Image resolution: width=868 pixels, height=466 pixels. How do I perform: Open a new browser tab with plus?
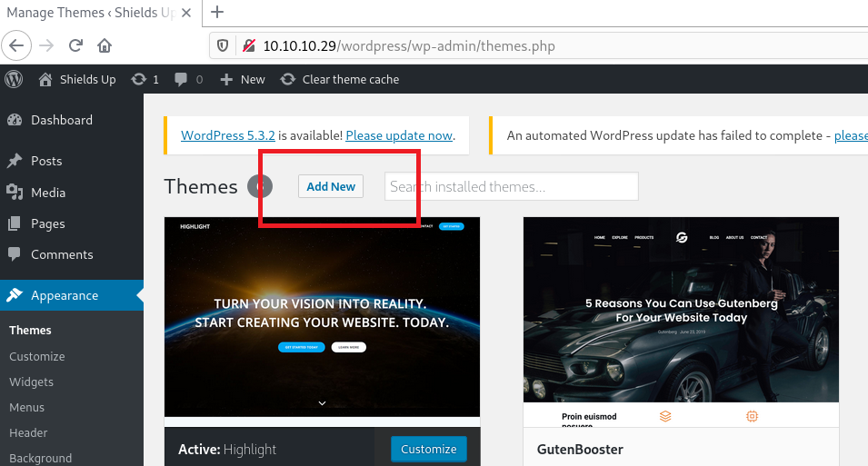(x=217, y=13)
